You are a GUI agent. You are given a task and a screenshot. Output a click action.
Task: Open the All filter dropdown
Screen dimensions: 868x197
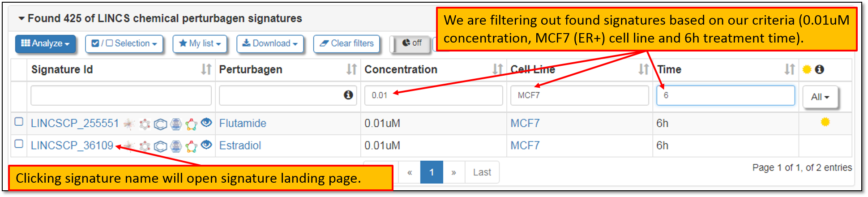click(820, 97)
